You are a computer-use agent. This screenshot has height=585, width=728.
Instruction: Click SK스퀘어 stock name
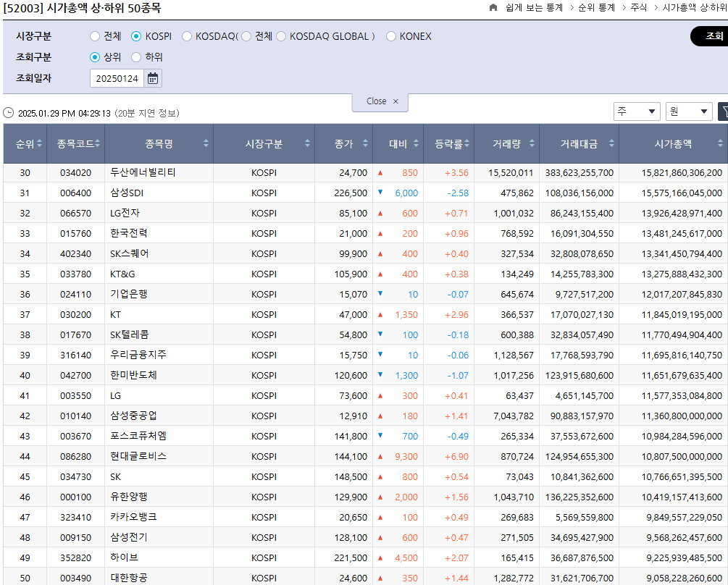(130, 253)
